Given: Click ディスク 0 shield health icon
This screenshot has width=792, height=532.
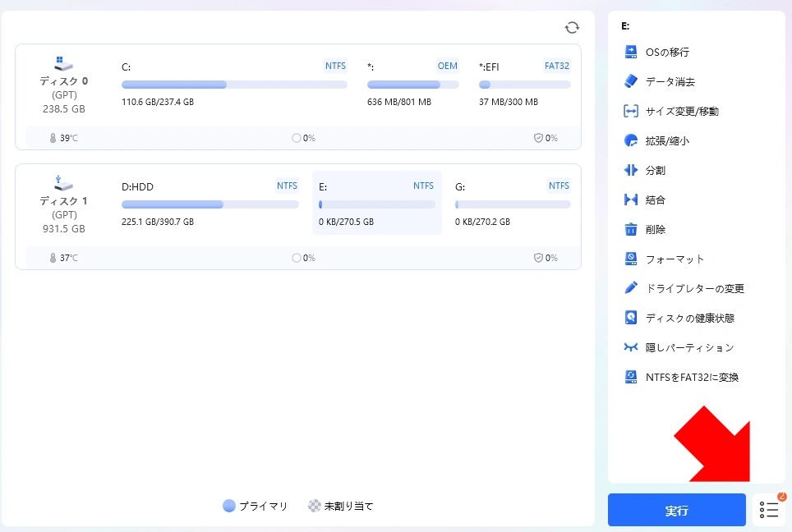Looking at the screenshot, I should [x=538, y=138].
